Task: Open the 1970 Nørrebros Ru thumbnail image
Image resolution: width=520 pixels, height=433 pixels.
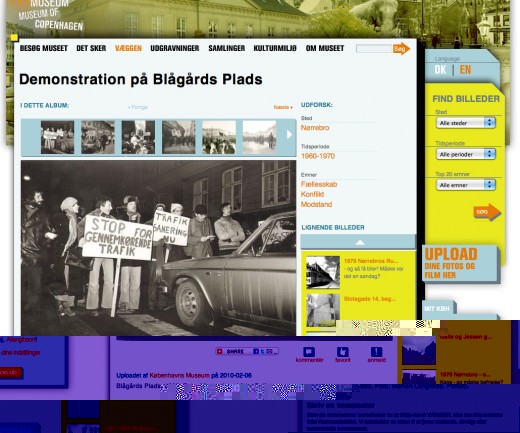Action: point(323,272)
